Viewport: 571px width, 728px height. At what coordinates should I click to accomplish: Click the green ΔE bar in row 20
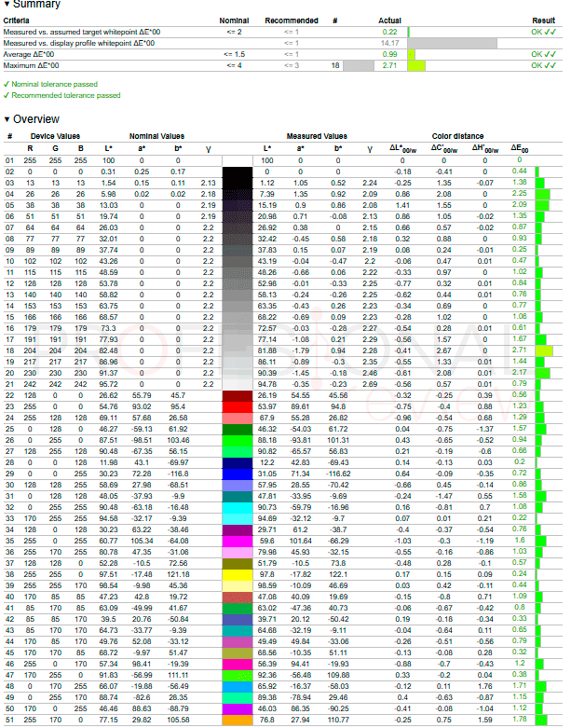[x=543, y=373]
